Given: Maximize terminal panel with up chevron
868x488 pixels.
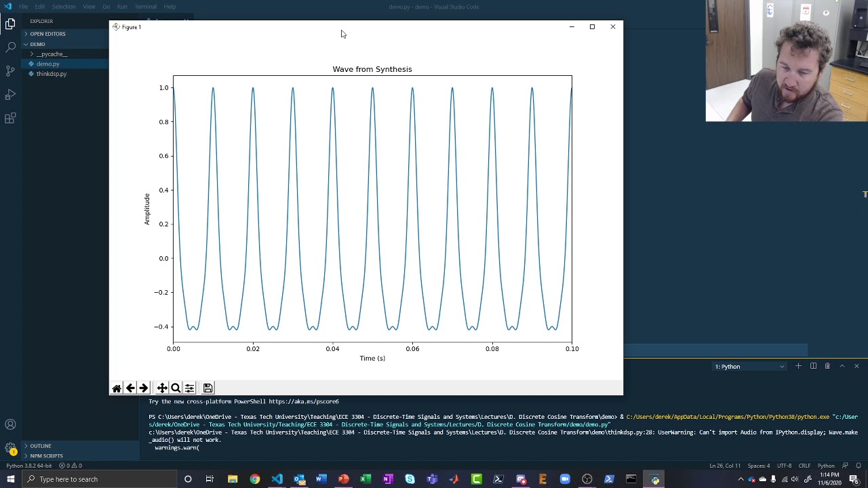Looking at the screenshot, I should click(842, 366).
